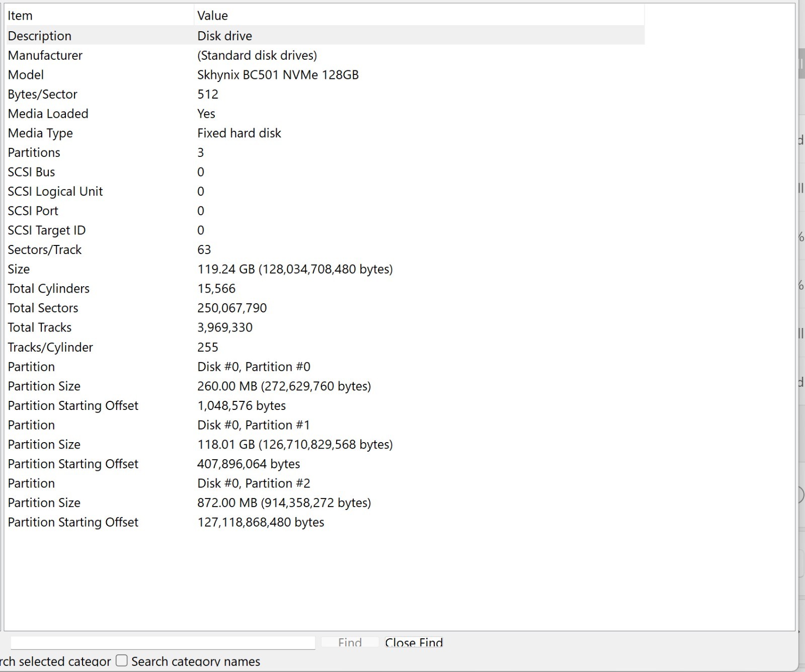805x672 pixels.
Task: Select the Manufacturer row label
Action: coord(45,55)
